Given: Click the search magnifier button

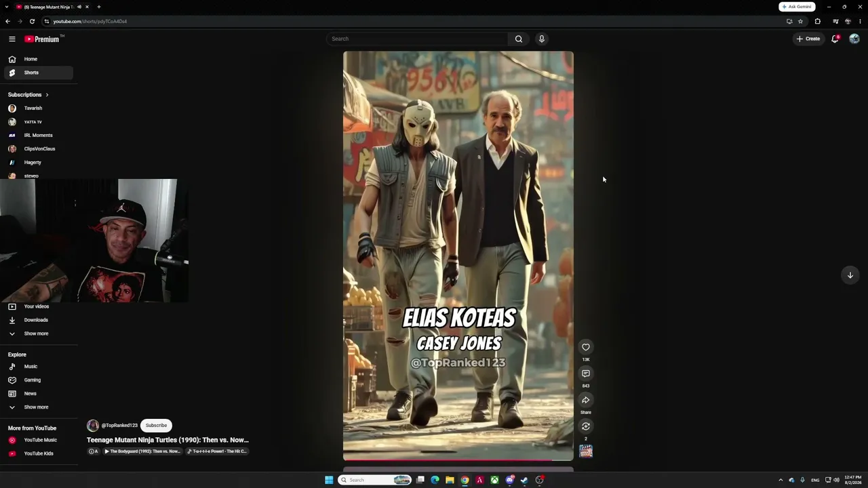Looking at the screenshot, I should (519, 39).
